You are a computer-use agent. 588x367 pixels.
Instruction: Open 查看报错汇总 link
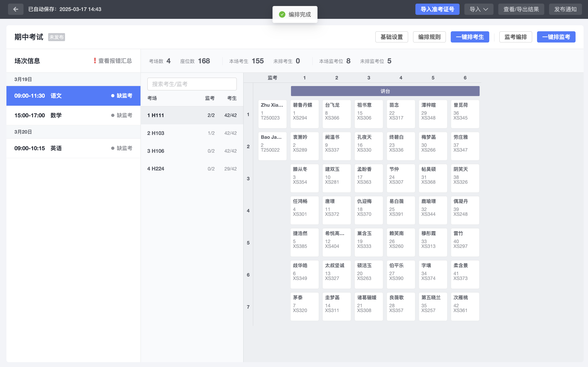[x=115, y=61]
